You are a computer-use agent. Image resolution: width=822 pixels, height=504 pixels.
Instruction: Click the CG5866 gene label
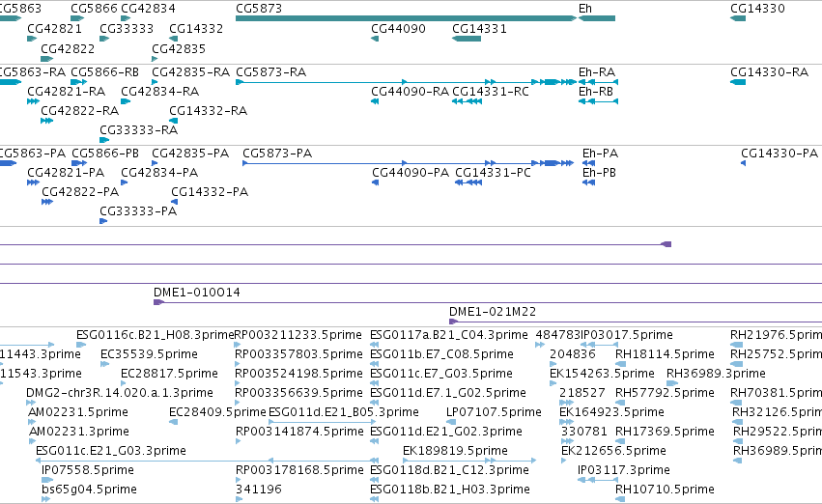click(x=94, y=9)
